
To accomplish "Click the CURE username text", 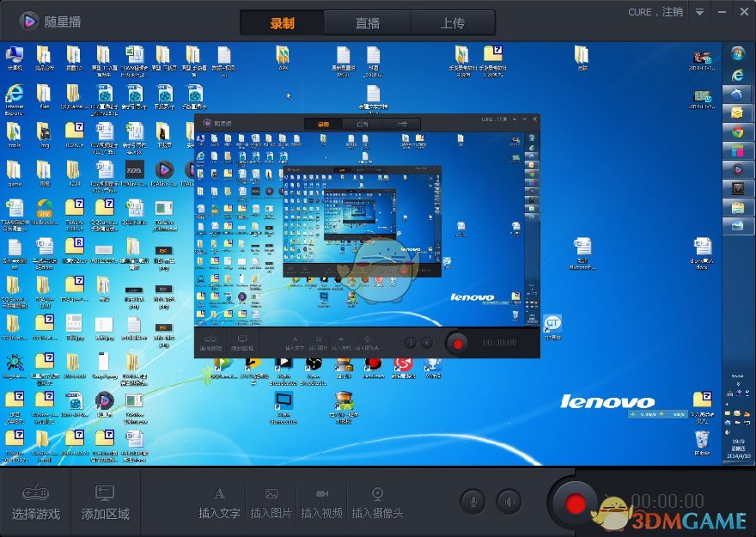I will pyautogui.click(x=640, y=12).
